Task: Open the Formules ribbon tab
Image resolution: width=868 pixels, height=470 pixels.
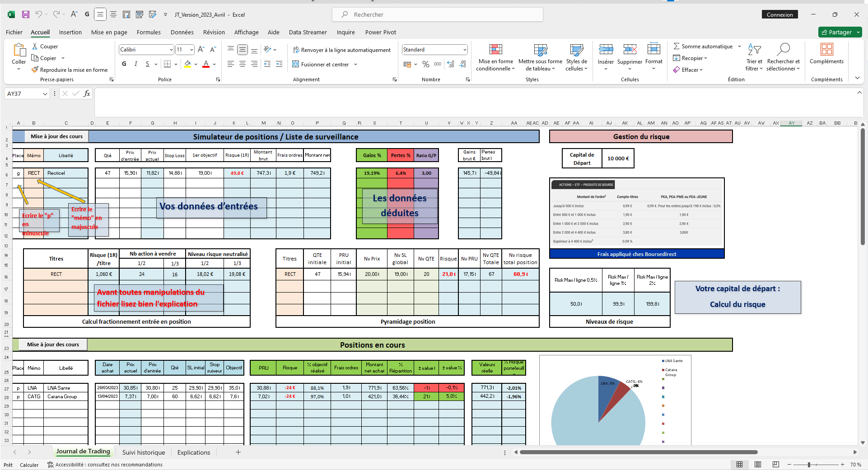Action: pyautogui.click(x=149, y=32)
